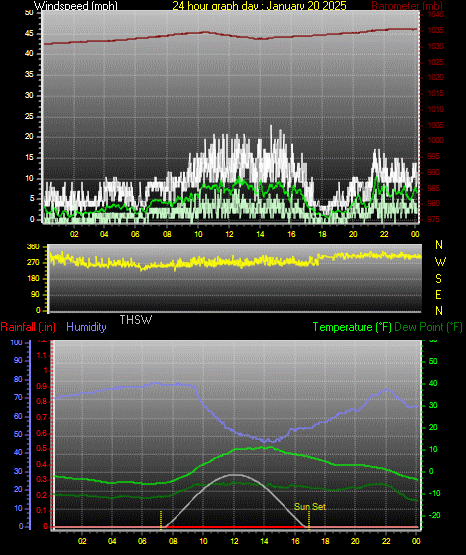Click the '50' humidity axis value
Screen dimensions: 466x555
(18, 434)
